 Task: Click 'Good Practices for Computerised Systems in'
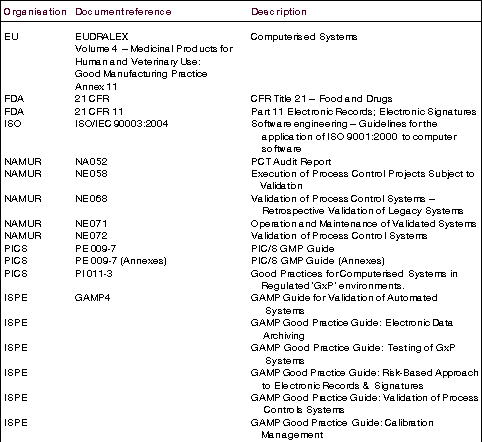coord(354,274)
